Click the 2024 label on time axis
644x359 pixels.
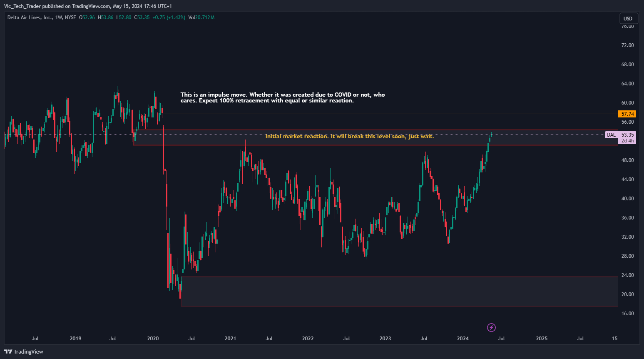pos(462,339)
